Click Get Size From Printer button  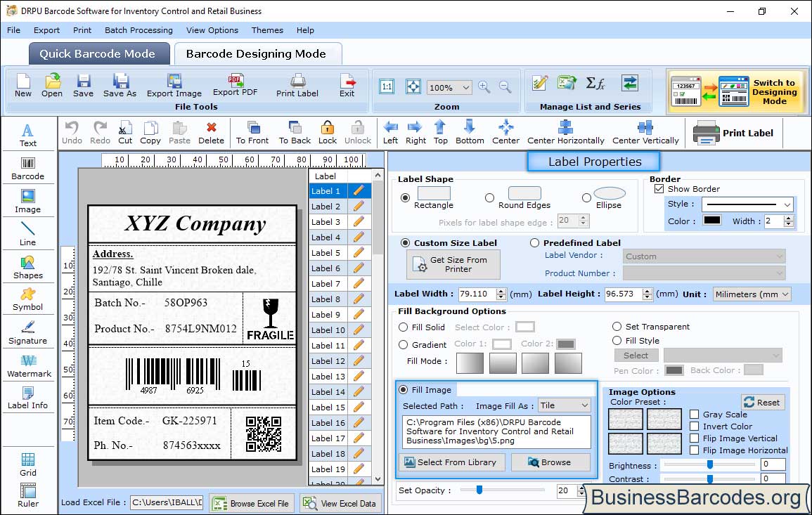coord(453,264)
